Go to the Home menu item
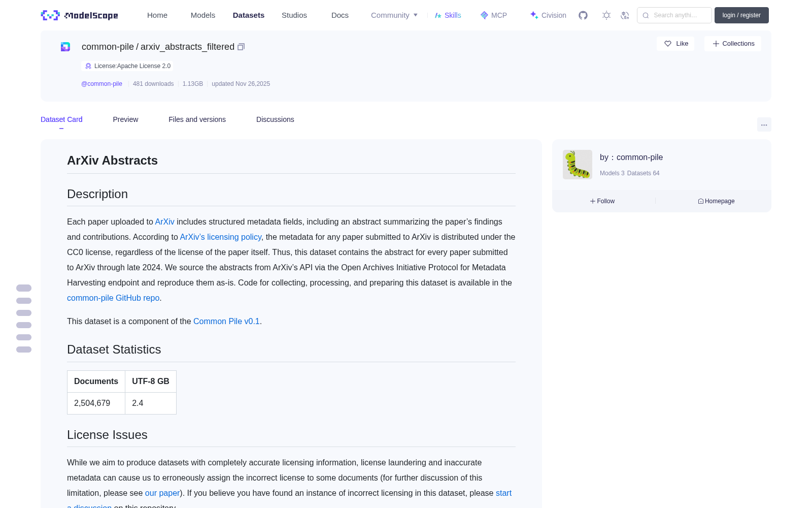The image size is (812, 508). [x=157, y=15]
